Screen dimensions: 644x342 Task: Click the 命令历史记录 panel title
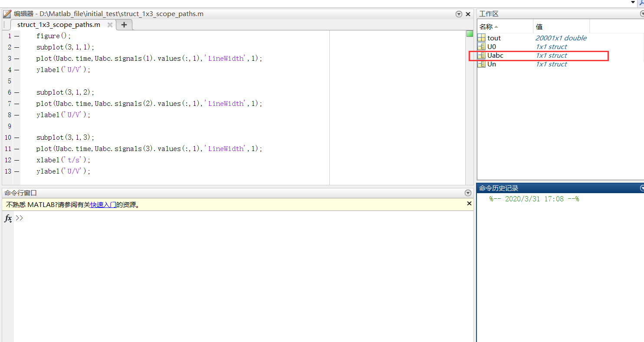tap(499, 188)
